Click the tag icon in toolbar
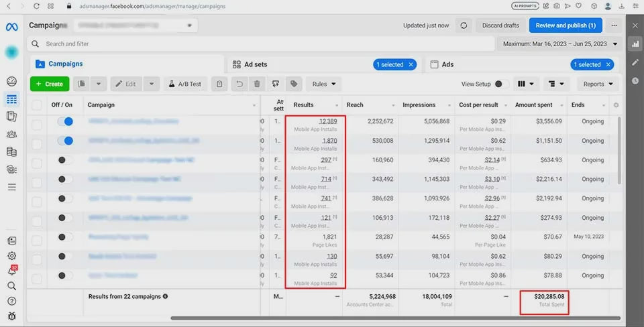644x327 pixels. [293, 84]
